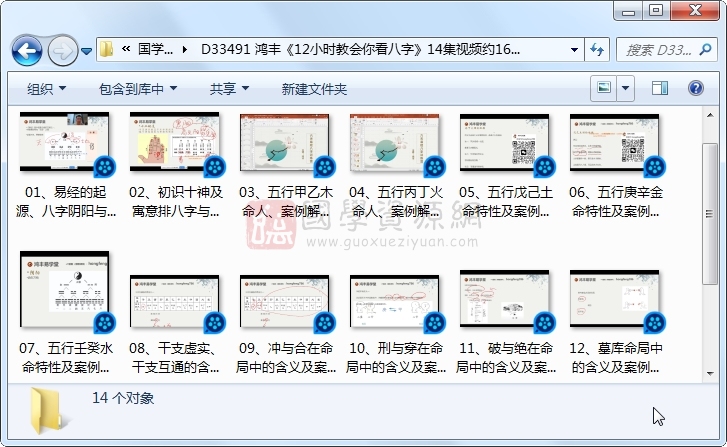The image size is (727, 447).
Task: Click file name 11、破与绝在命局中的含义及案...
Action: coord(505,358)
